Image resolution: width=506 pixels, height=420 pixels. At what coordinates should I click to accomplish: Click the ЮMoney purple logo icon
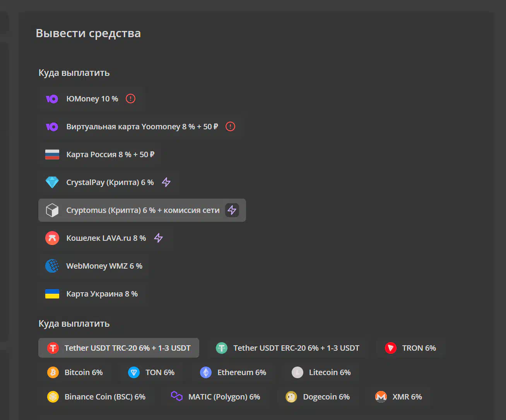[x=52, y=99]
